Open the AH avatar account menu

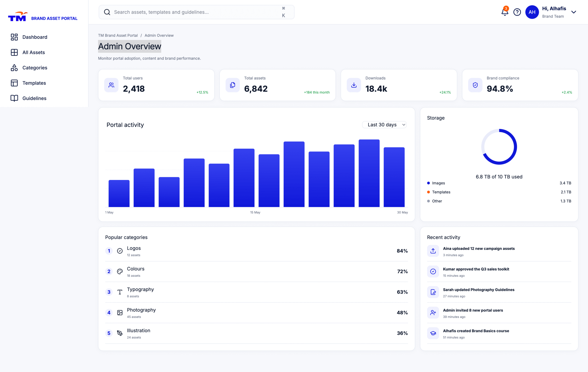(x=532, y=12)
